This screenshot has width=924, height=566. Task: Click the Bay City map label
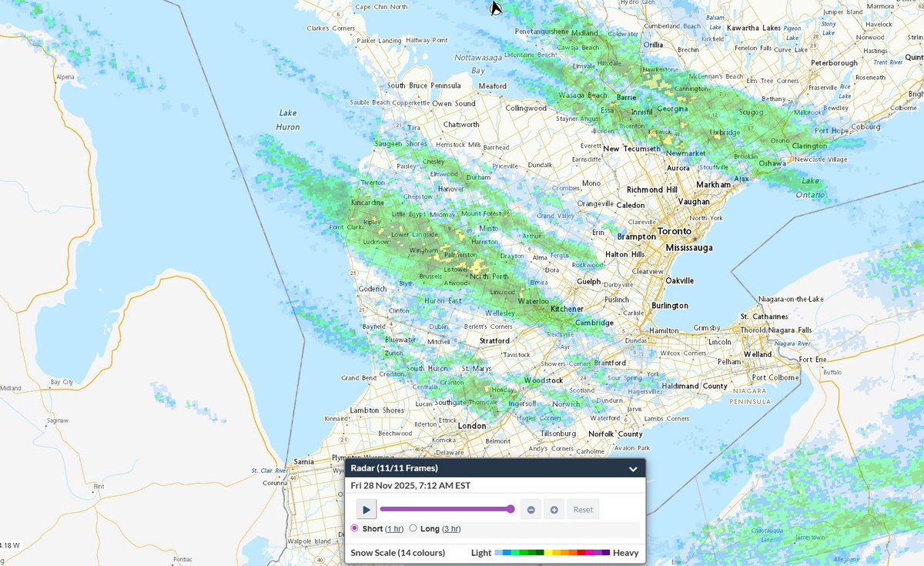click(x=61, y=382)
